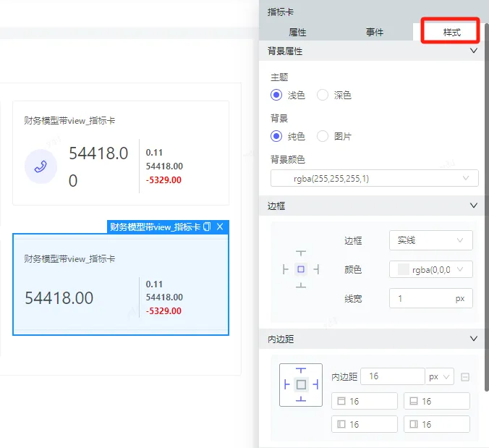Click the 主题 label
The image size is (489, 448).
pos(279,77)
